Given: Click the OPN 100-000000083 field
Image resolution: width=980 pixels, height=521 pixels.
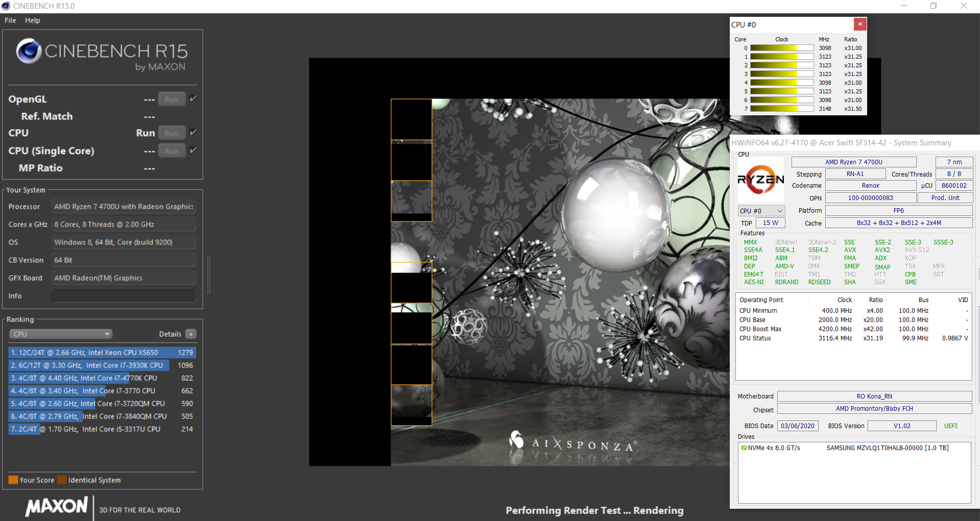Looking at the screenshot, I should (x=871, y=198).
